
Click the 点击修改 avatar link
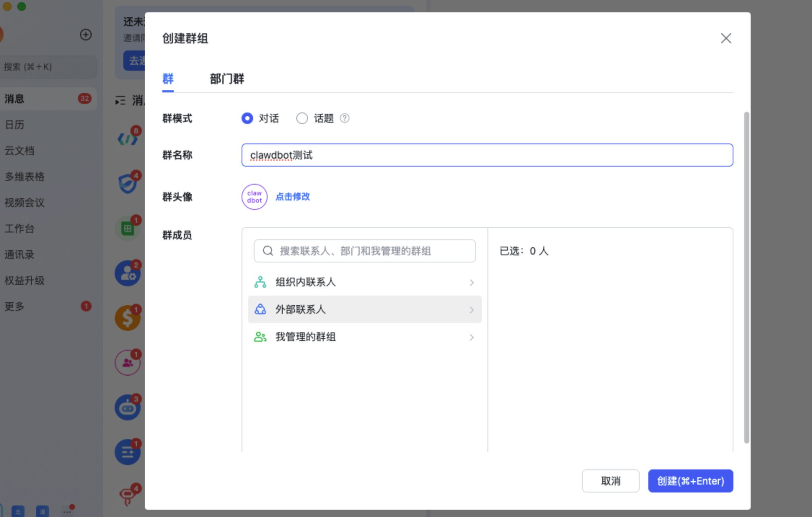292,197
